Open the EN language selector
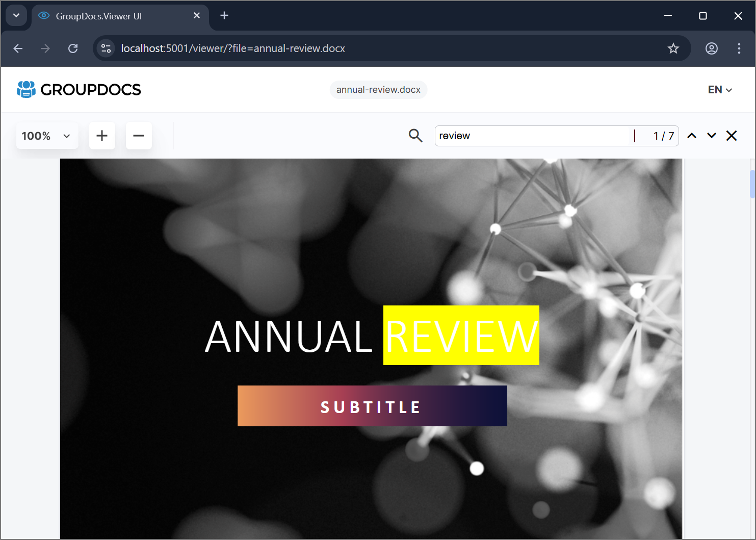The width and height of the screenshot is (756, 540). pos(720,90)
